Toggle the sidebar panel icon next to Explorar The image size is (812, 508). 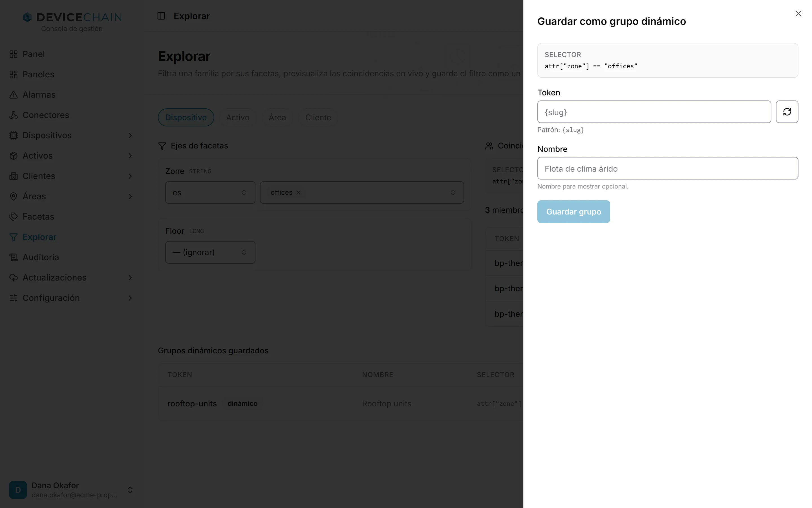coord(161,16)
